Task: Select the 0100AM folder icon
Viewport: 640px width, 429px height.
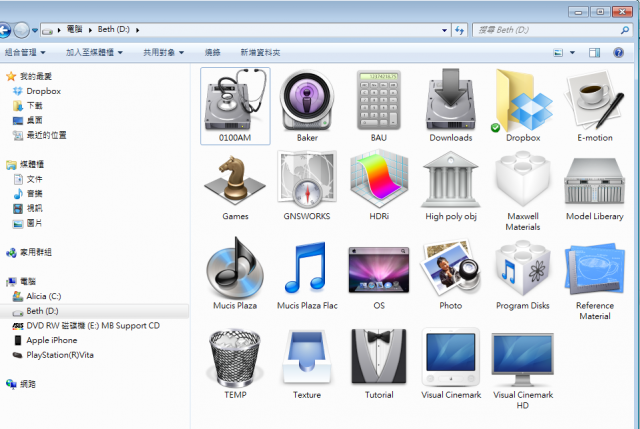Action: point(235,100)
